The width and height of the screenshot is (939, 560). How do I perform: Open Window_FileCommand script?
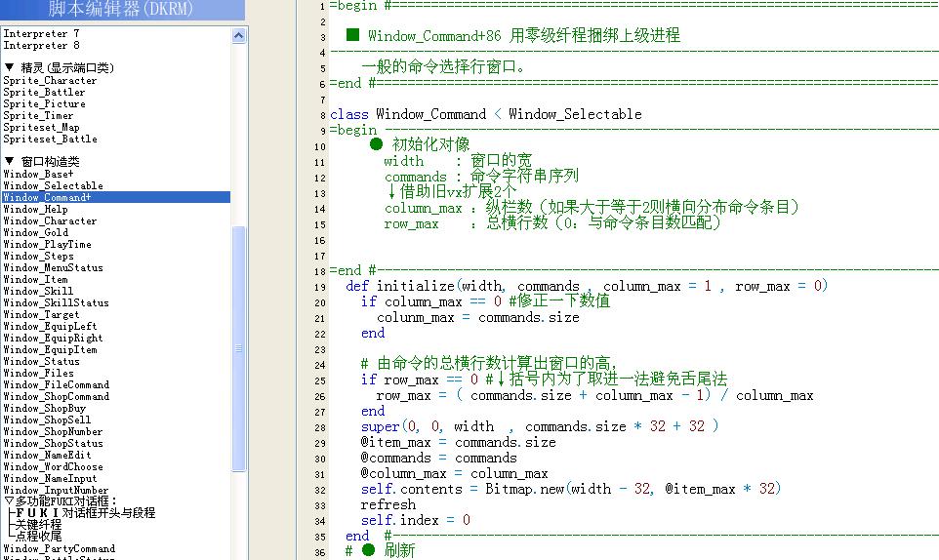pyautogui.click(x=56, y=384)
